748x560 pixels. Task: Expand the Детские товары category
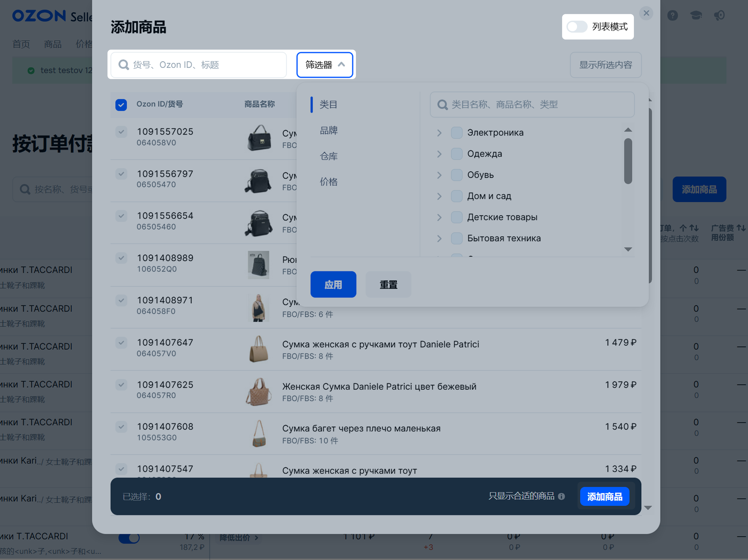tap(439, 217)
